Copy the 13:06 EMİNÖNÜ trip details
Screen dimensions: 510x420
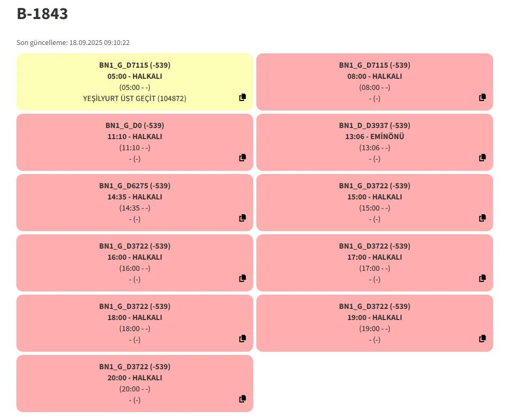(482, 158)
